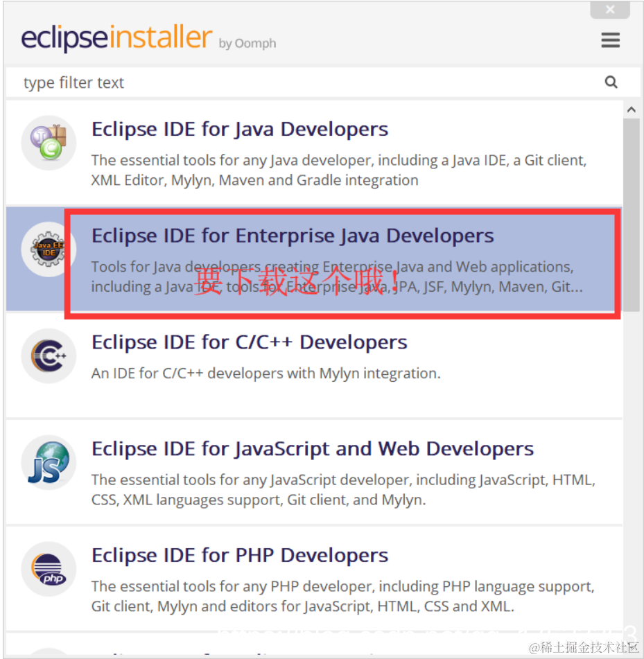Image resolution: width=644 pixels, height=659 pixels.
Task: Select Eclipse IDE for Java Developers
Action: pos(314,152)
